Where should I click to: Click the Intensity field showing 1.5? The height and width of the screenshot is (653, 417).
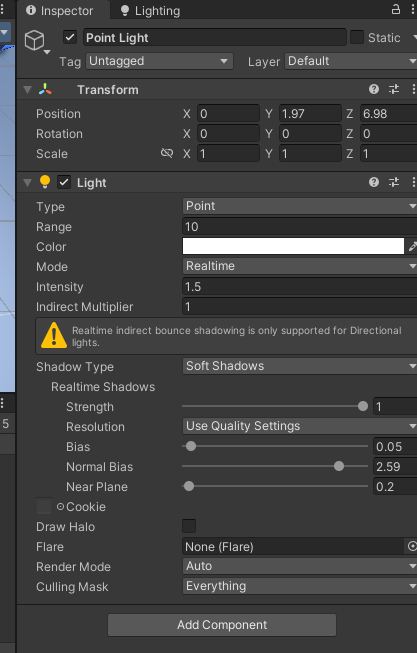pyautogui.click(x=300, y=287)
